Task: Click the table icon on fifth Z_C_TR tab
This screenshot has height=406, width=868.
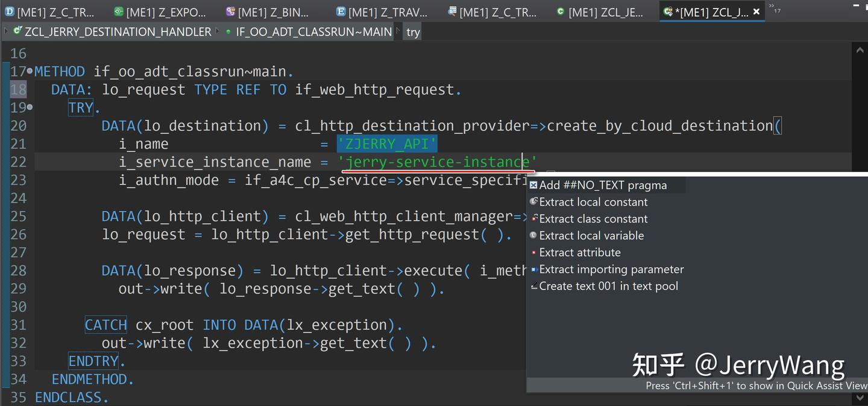Action: coord(452,11)
